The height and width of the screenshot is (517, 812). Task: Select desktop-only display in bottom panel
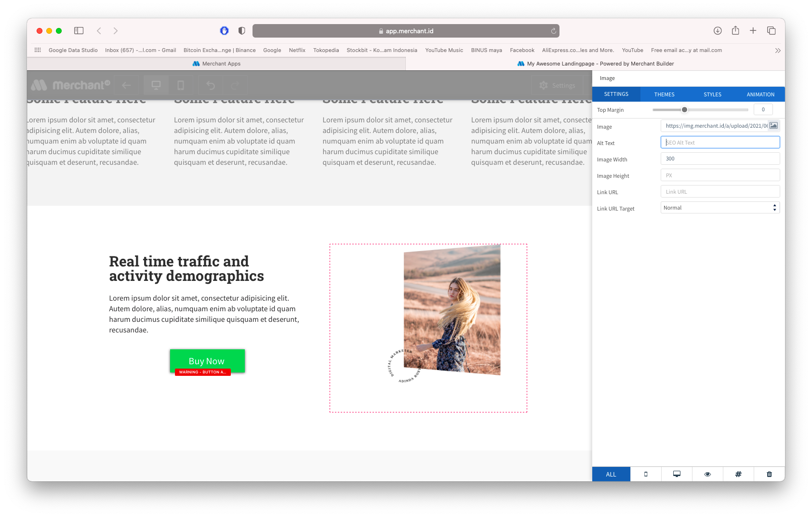[677, 474]
